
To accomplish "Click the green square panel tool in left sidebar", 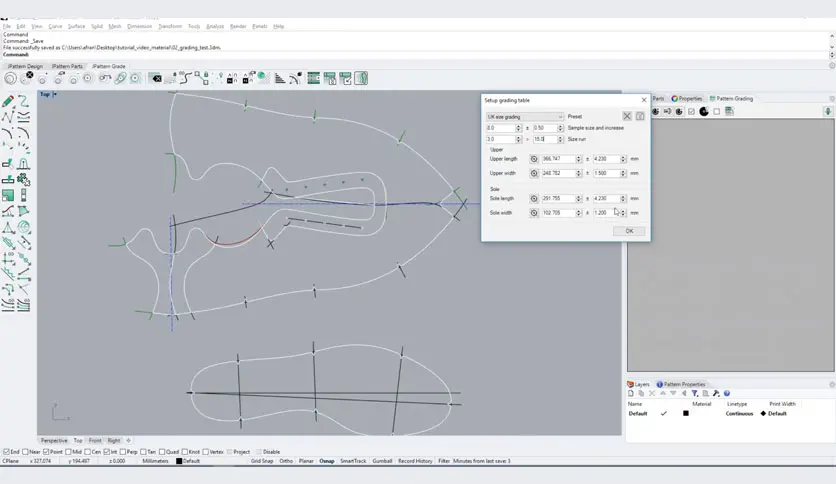I will [7, 196].
